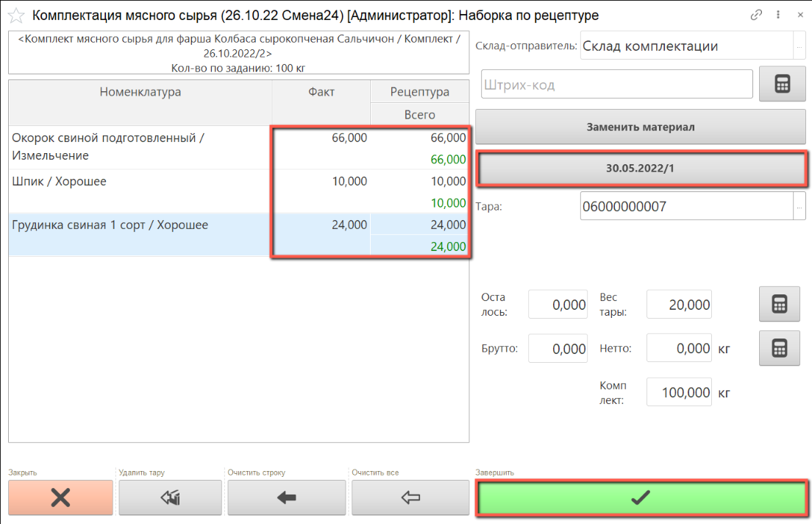Clear the row with left arrow button
This screenshot has width=812, height=524.
coord(286,498)
